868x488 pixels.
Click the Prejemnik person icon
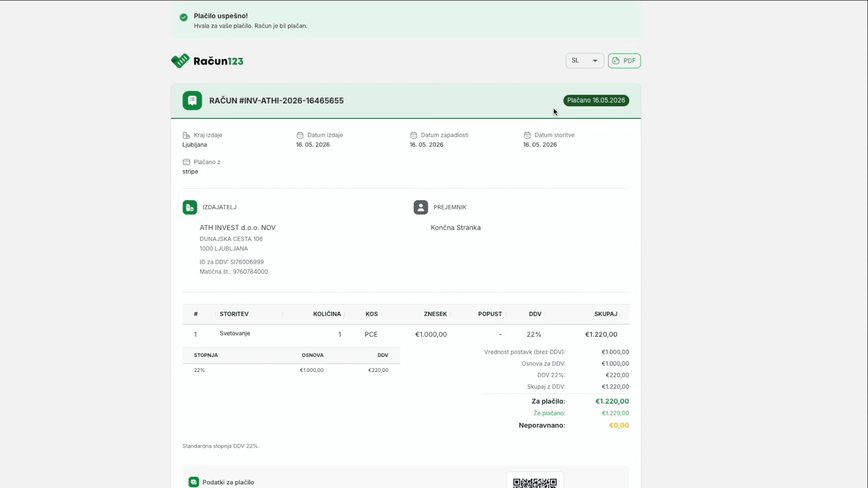(421, 207)
